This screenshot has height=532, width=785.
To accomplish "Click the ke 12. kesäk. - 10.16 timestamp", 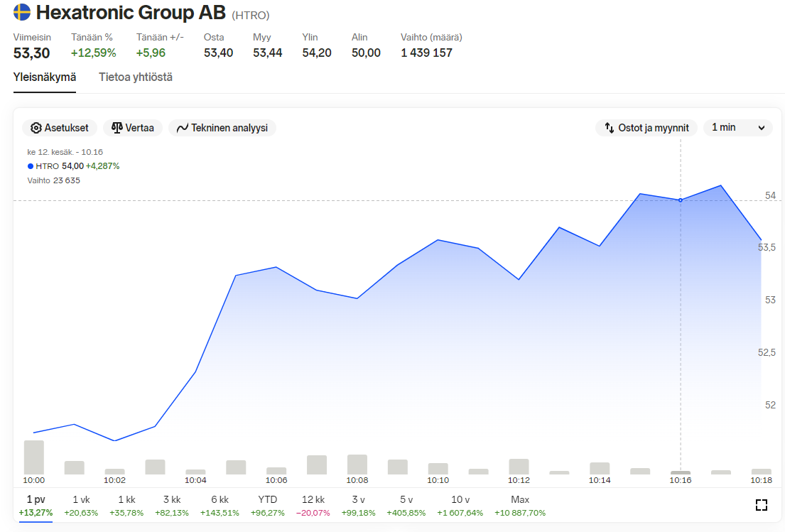I will [65, 152].
